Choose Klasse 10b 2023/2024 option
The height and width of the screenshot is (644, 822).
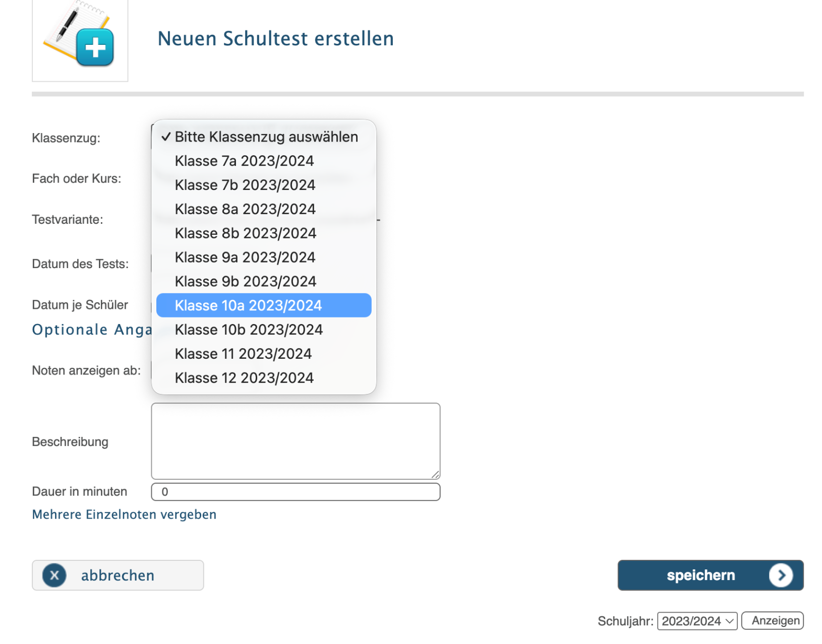249,330
